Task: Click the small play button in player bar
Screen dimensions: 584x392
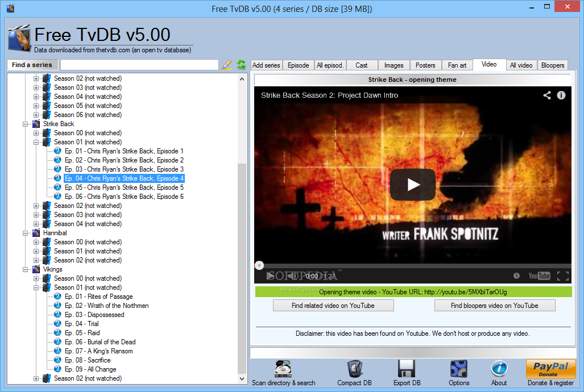Action: point(270,276)
